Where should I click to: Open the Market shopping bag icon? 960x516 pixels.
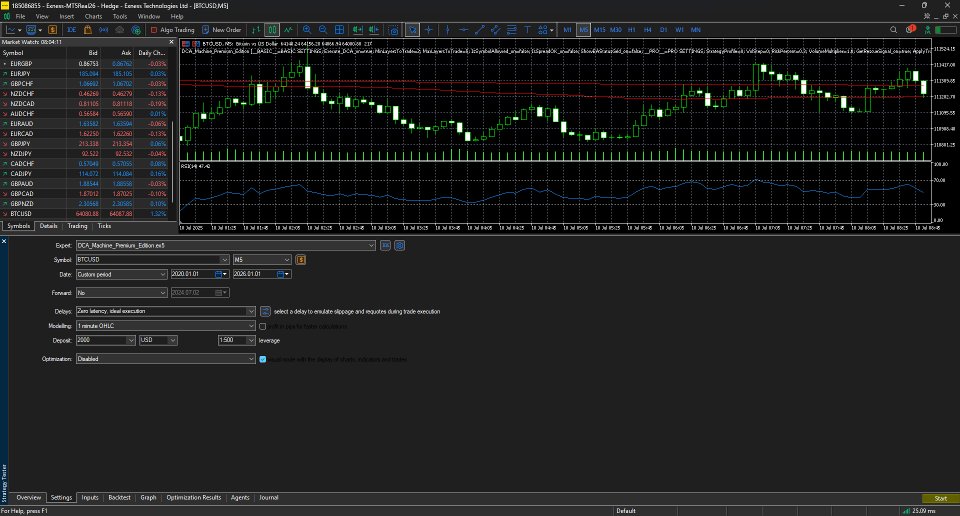point(88,29)
